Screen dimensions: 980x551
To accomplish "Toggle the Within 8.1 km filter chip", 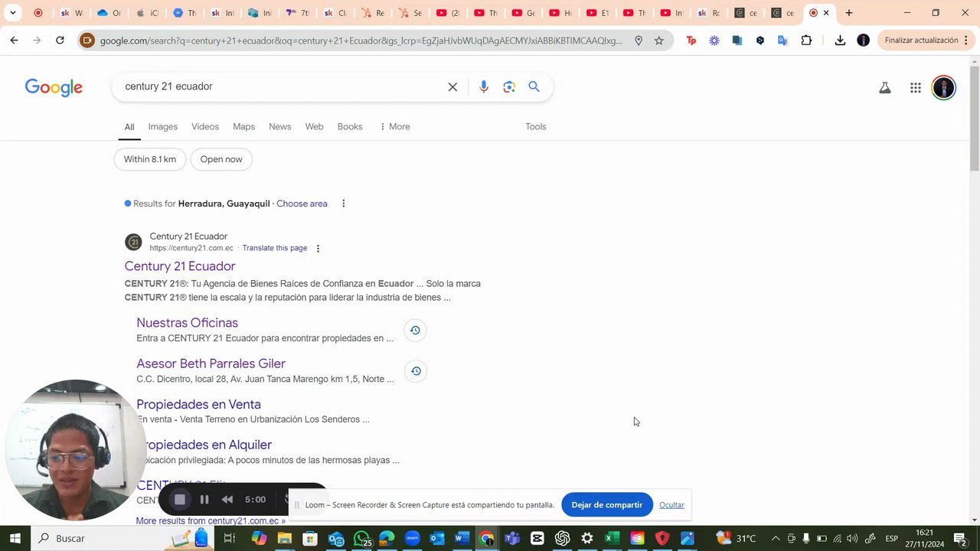I will tap(150, 159).
